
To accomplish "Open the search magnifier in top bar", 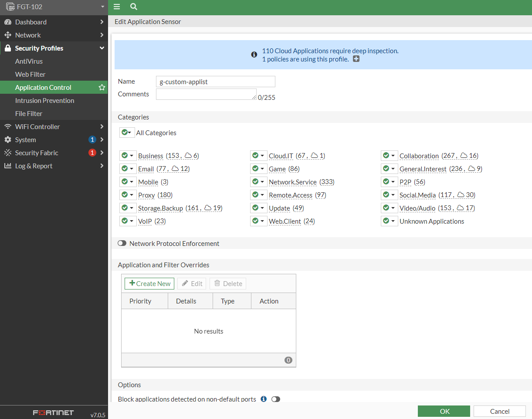I will (134, 7).
